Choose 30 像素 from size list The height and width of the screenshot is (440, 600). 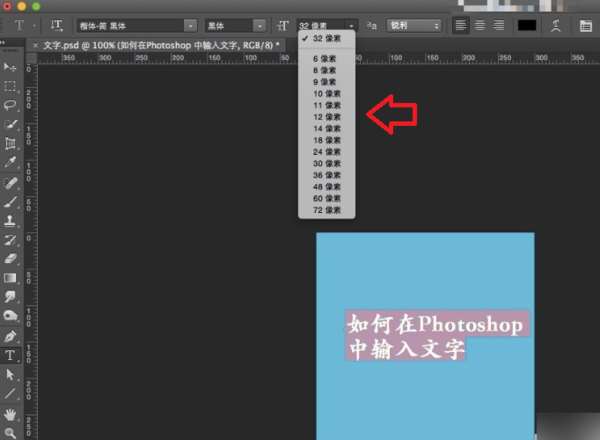click(327, 163)
